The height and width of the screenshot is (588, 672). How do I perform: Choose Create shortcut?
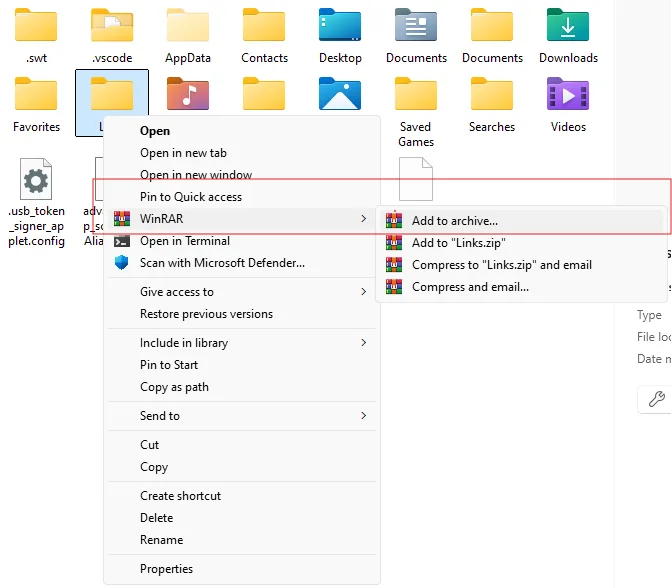242,495
